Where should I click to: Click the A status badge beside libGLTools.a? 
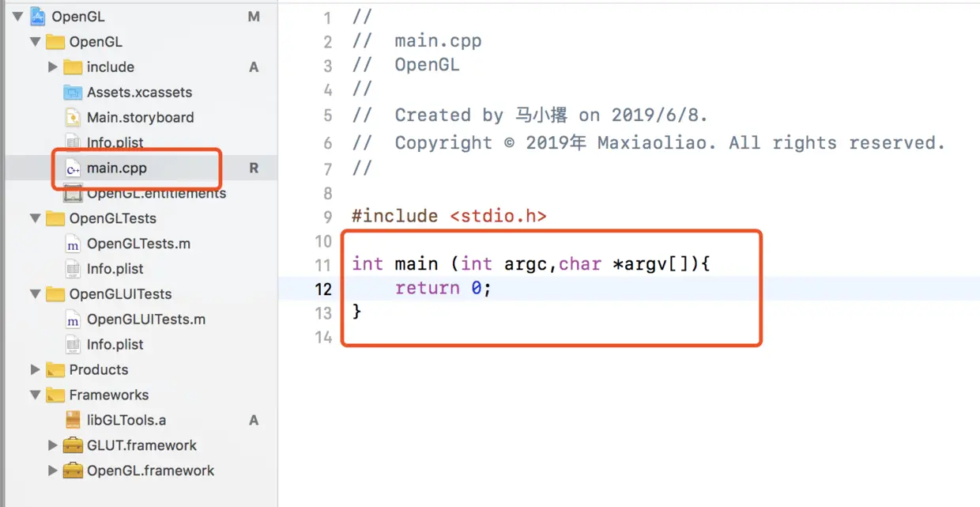254,420
